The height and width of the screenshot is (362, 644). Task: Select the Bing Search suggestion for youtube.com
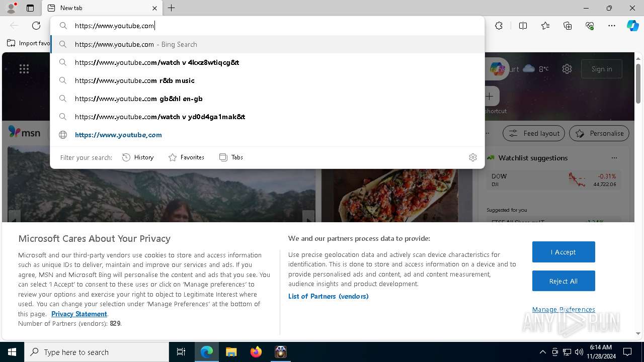[x=267, y=44]
